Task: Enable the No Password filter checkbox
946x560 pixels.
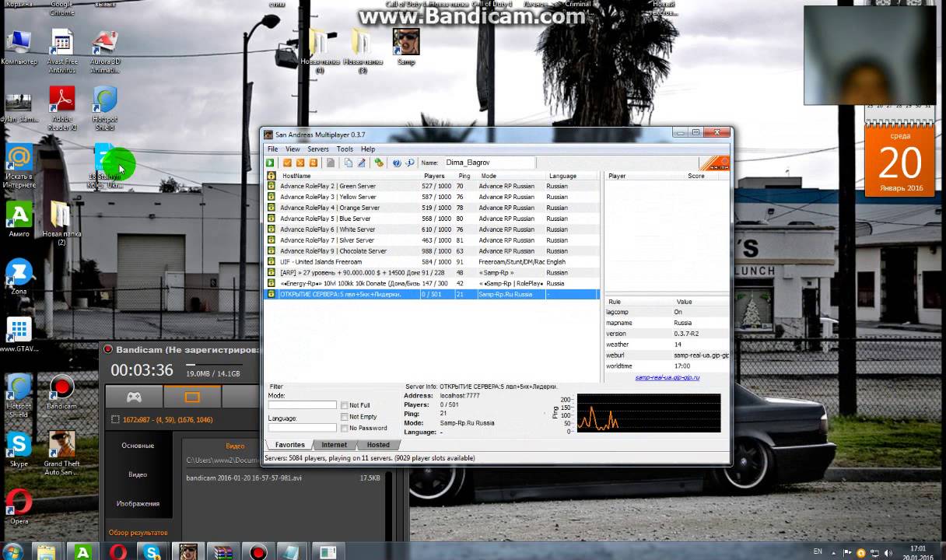Action: click(344, 428)
